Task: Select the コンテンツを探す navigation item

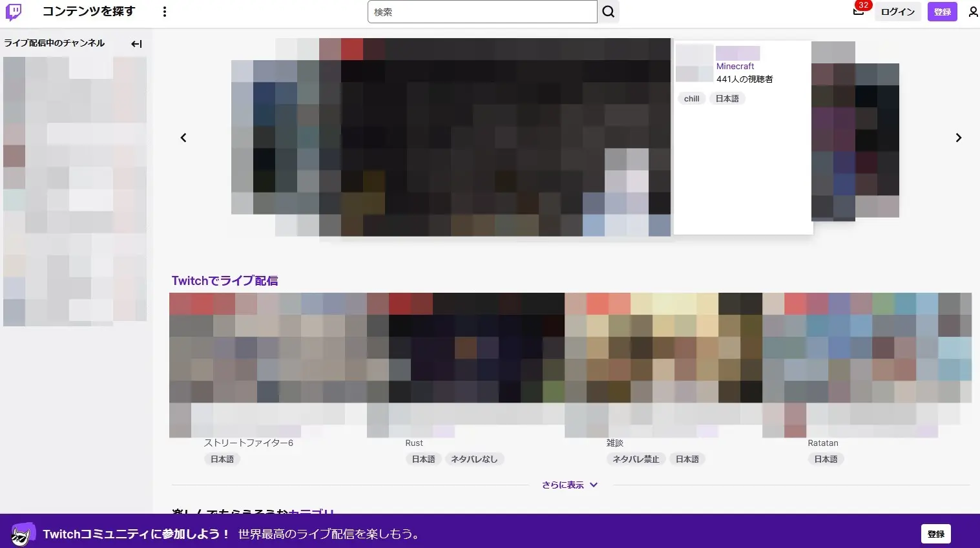Action: pyautogui.click(x=89, y=12)
